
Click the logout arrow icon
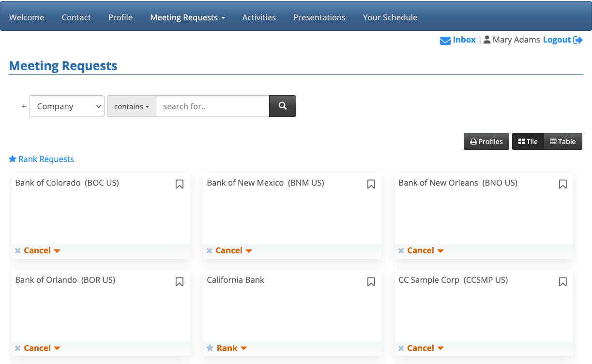(577, 40)
